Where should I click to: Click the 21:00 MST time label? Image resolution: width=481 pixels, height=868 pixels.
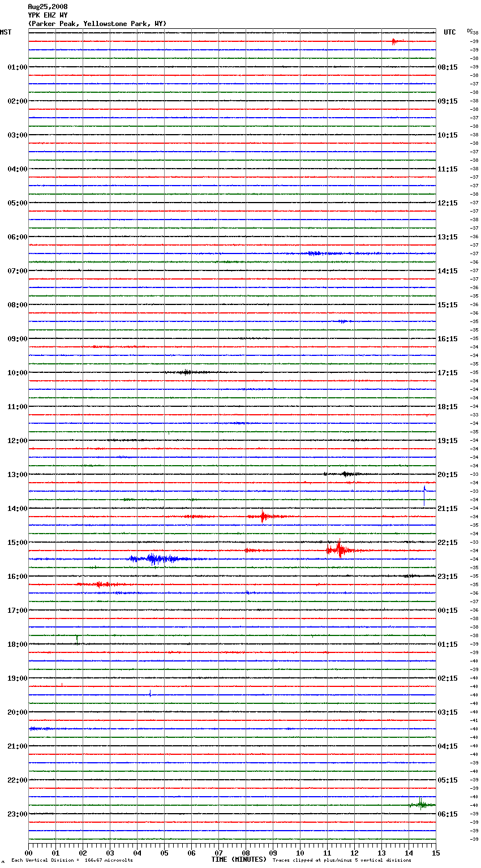(x=18, y=746)
